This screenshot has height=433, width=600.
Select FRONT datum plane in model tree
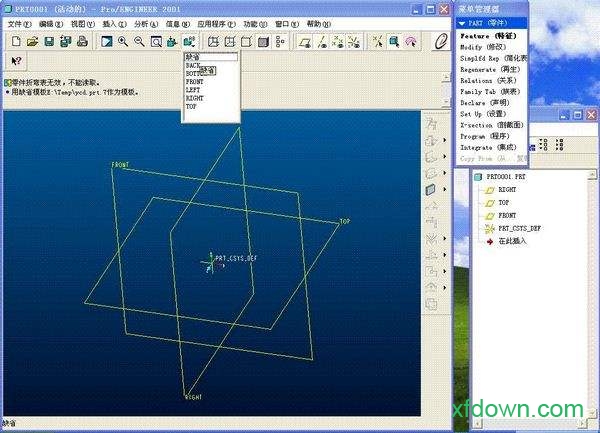click(x=507, y=216)
